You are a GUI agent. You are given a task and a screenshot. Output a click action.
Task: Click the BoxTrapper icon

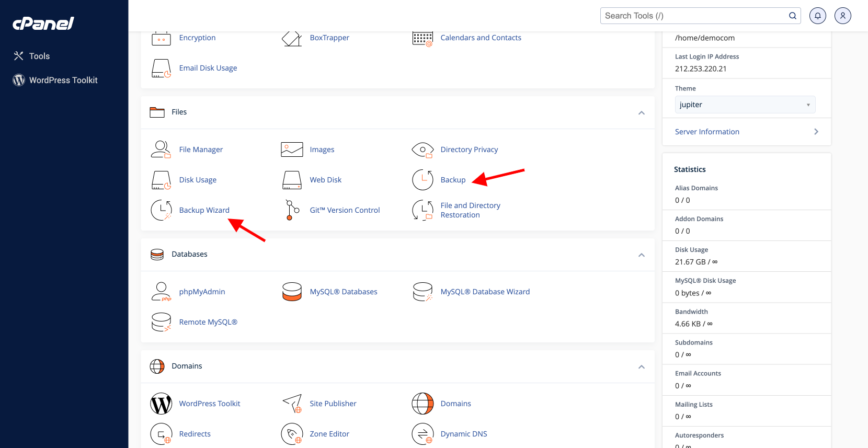[x=292, y=38]
